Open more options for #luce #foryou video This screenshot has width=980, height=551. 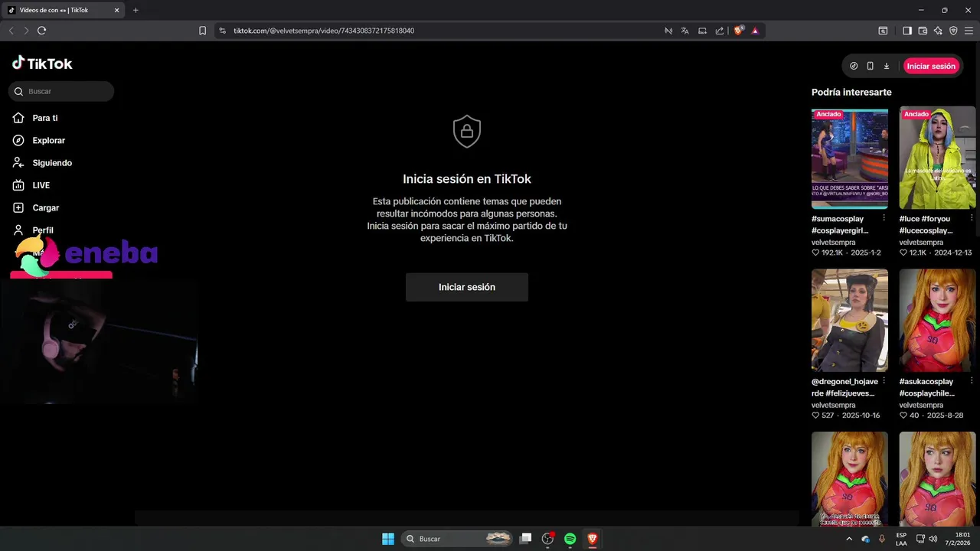[x=972, y=218]
